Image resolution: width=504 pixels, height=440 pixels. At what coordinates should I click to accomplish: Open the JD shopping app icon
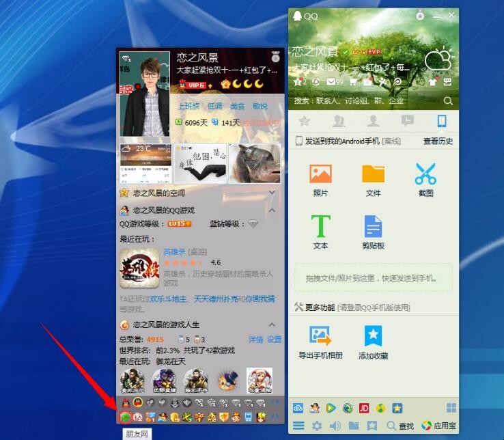[364, 408]
